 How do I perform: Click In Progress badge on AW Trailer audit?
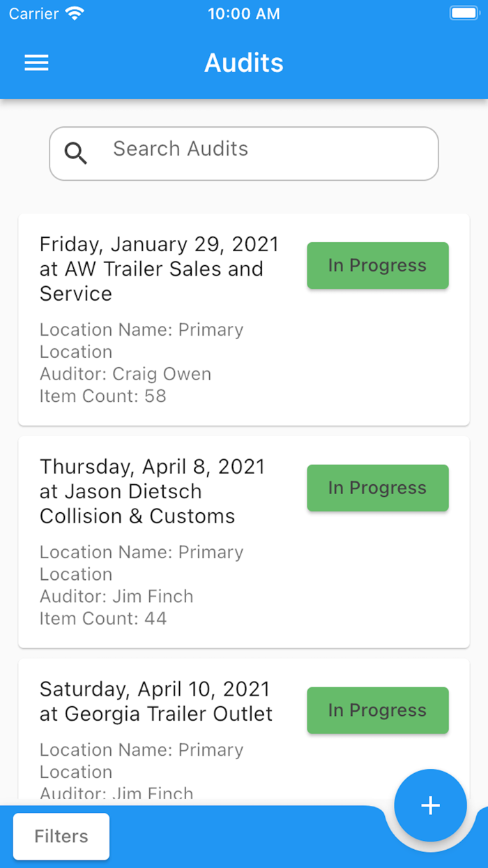(377, 265)
